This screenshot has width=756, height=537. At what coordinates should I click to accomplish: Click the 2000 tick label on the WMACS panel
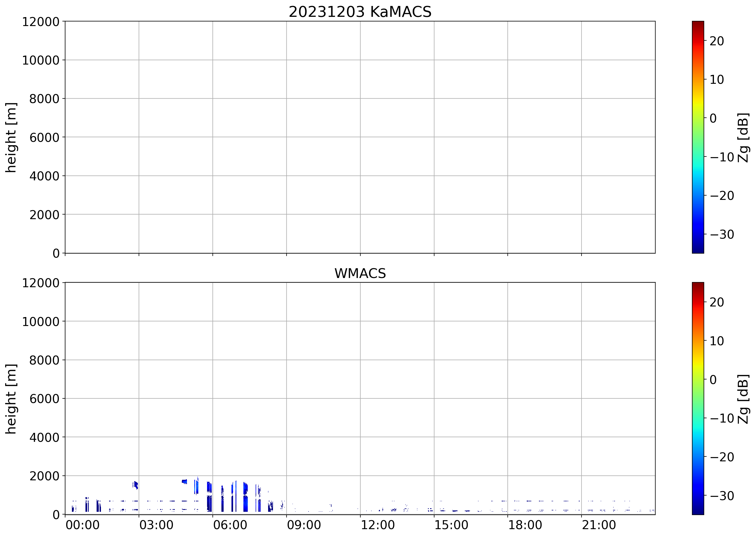[x=44, y=476]
